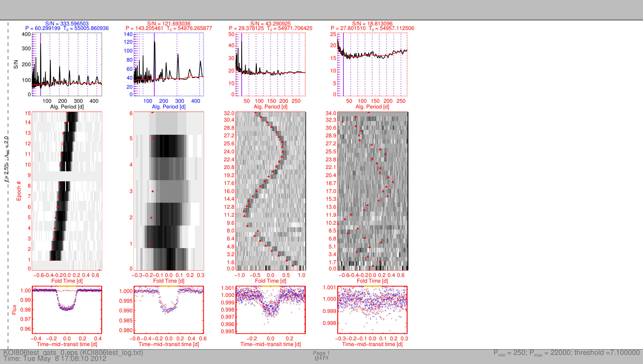The height and width of the screenshot is (364, 643).
Task: Select the title S/N = 43.290925
Action: click(270, 24)
